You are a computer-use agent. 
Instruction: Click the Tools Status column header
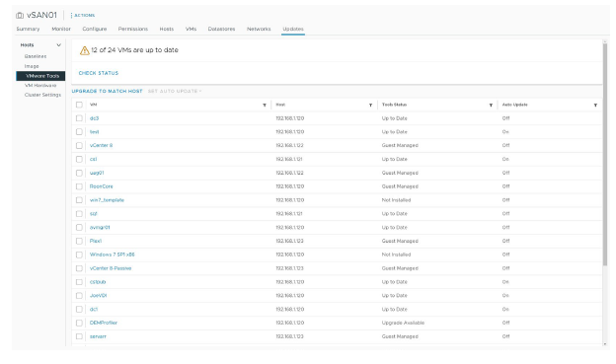coord(394,105)
